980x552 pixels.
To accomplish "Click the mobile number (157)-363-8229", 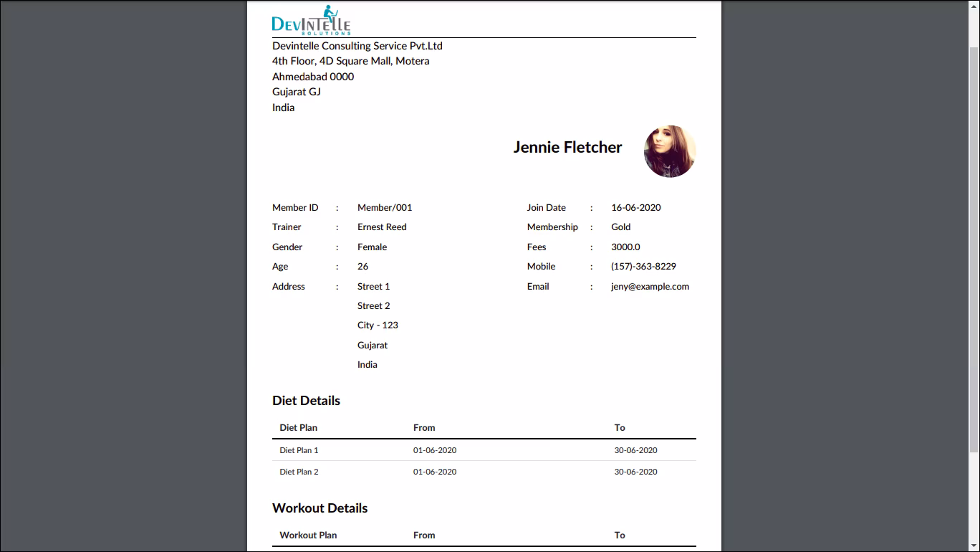I will (x=643, y=266).
